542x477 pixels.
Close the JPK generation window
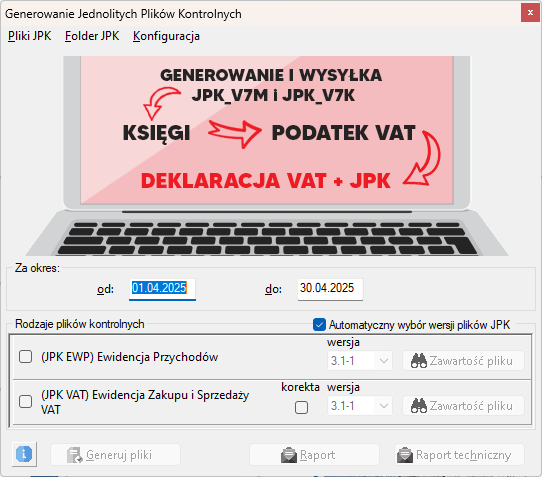point(530,13)
